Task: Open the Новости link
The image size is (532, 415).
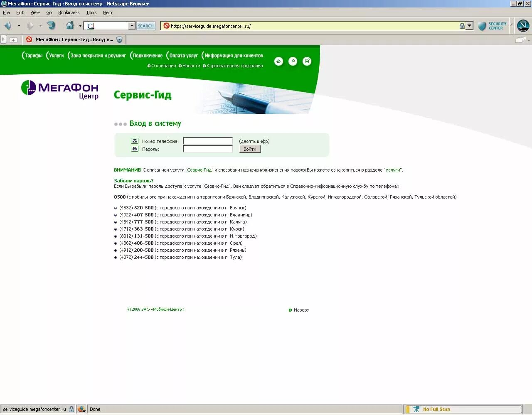Action: pos(191,66)
